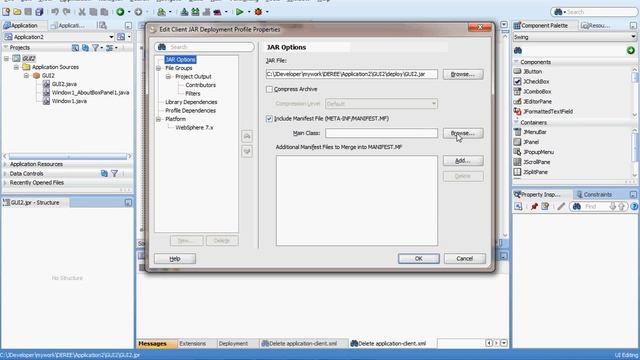Click the Undo toolbar icon
Viewport: 640px width, 360px height.
tap(55, 12)
